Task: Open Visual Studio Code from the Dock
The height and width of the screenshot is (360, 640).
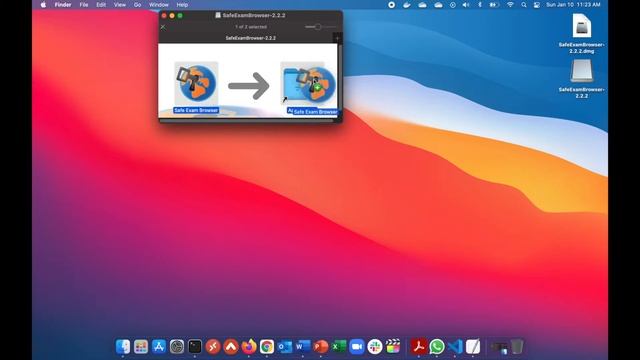Action: (454, 347)
